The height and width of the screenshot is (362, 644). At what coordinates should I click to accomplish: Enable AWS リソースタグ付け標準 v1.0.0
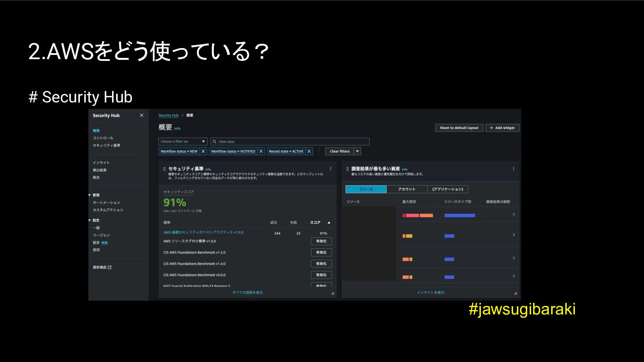[x=321, y=241]
